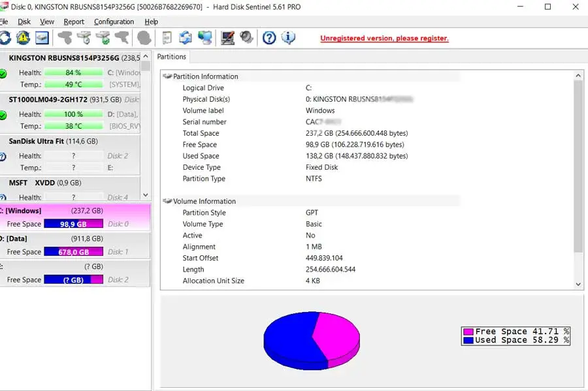
Task: Click the Used Space value 138,2 GB
Action: [x=357, y=156]
